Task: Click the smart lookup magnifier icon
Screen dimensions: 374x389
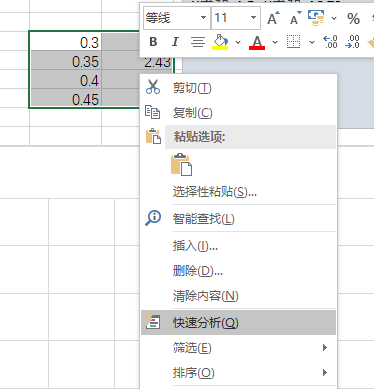Action: 153,218
